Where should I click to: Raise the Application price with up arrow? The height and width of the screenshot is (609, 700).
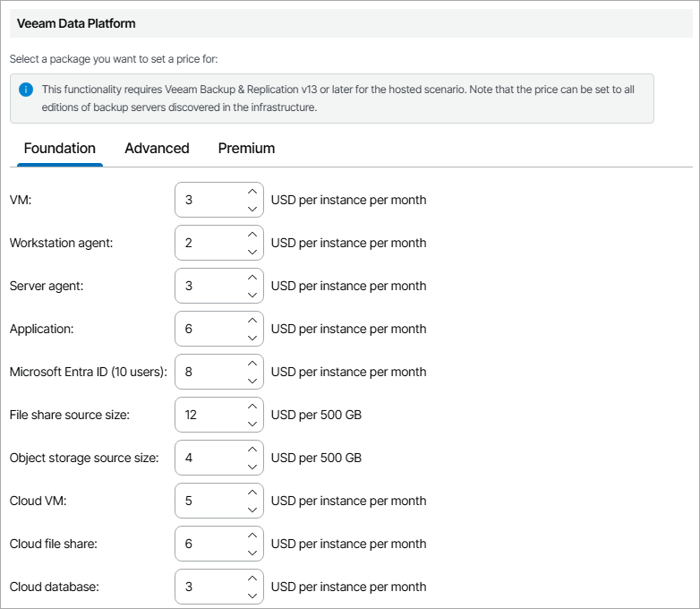[252, 320]
